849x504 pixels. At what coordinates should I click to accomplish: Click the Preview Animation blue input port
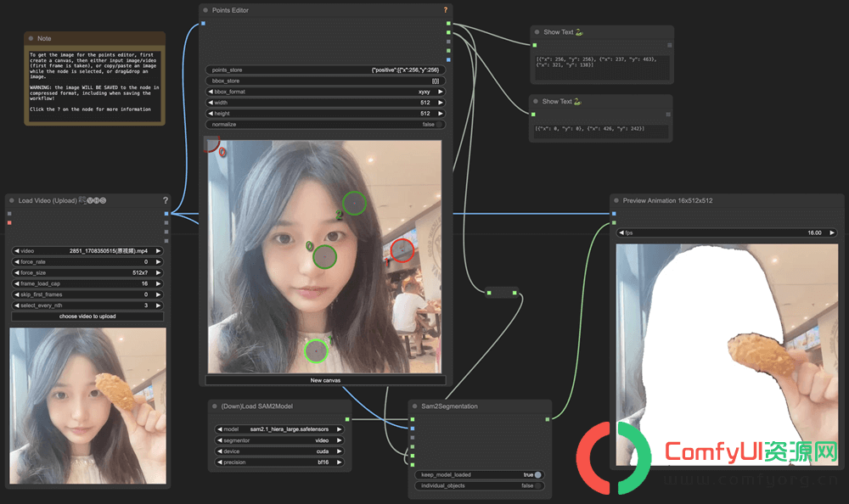(614, 213)
